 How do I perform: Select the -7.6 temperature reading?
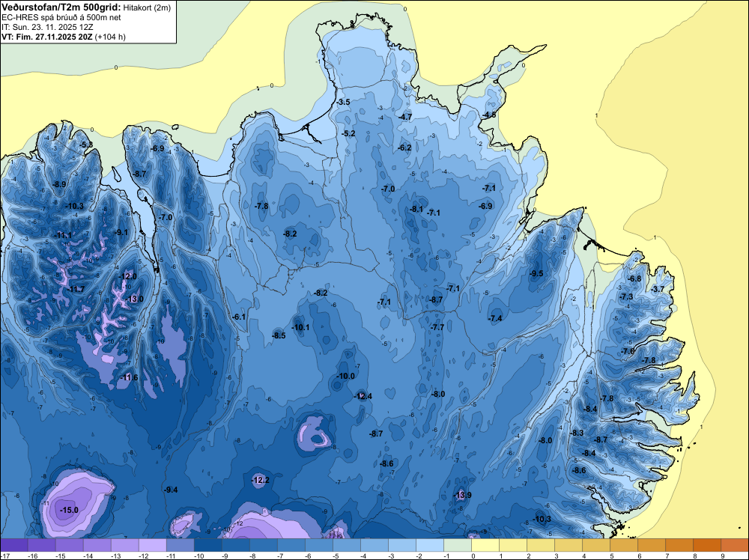coord(628,351)
